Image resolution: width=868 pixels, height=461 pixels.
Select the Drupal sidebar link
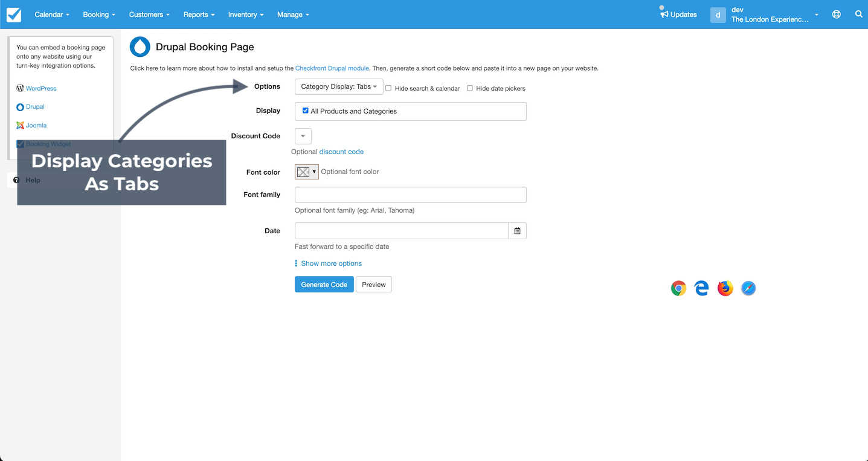click(x=35, y=107)
